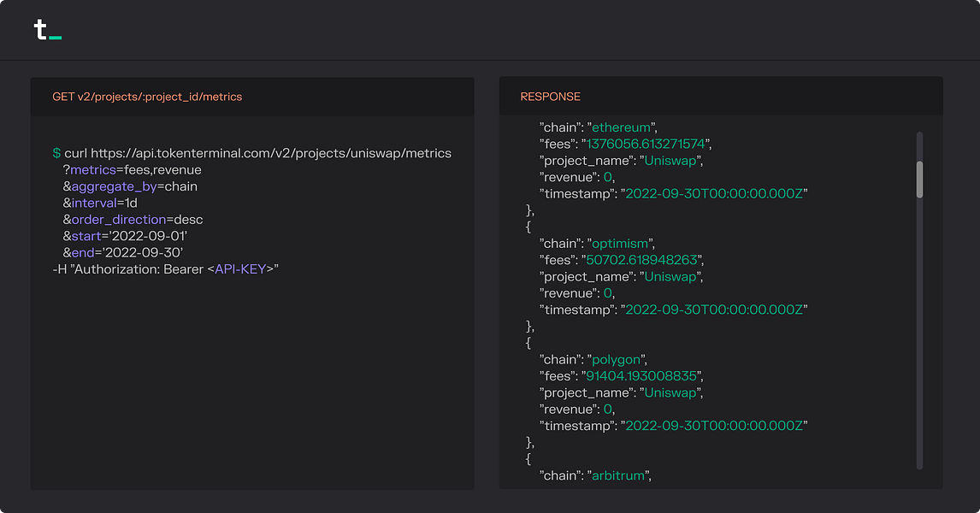
Task: Select the &interval=1d parameter line
Action: pos(100,203)
